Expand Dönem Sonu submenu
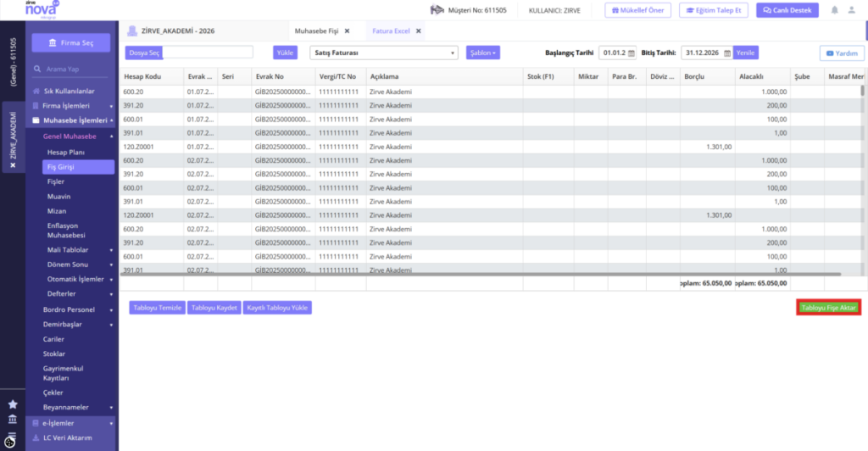Viewport: 868px width, 451px height. [111, 265]
